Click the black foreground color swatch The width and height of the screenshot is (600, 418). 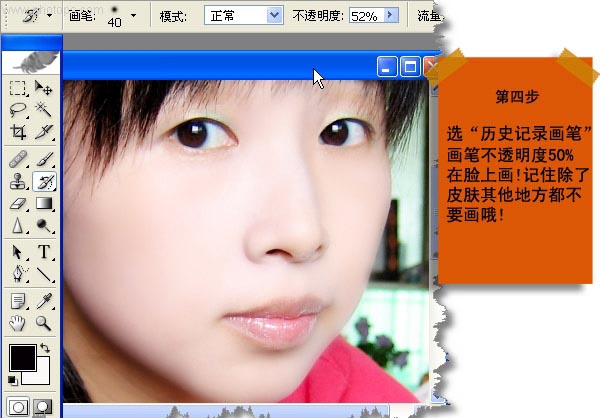click(21, 357)
